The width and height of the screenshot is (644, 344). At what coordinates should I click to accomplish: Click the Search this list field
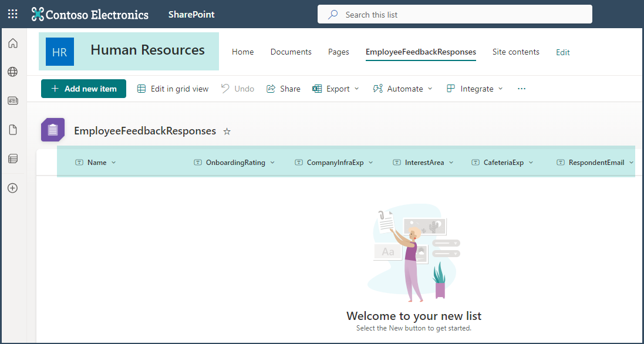pos(454,15)
